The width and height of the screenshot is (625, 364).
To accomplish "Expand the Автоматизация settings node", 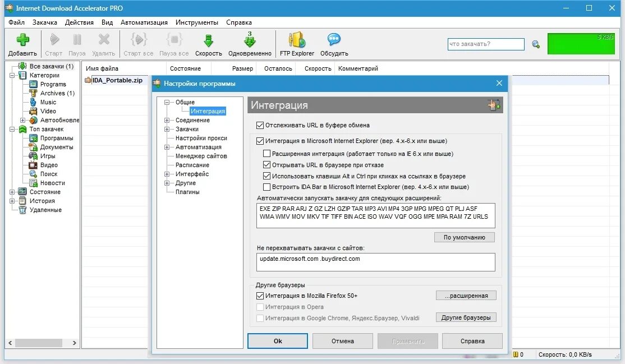I will pyautogui.click(x=167, y=147).
